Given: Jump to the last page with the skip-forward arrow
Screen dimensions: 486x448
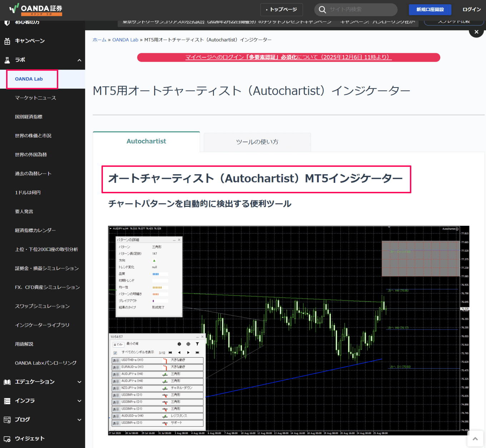Looking at the screenshot, I should click(198, 353).
